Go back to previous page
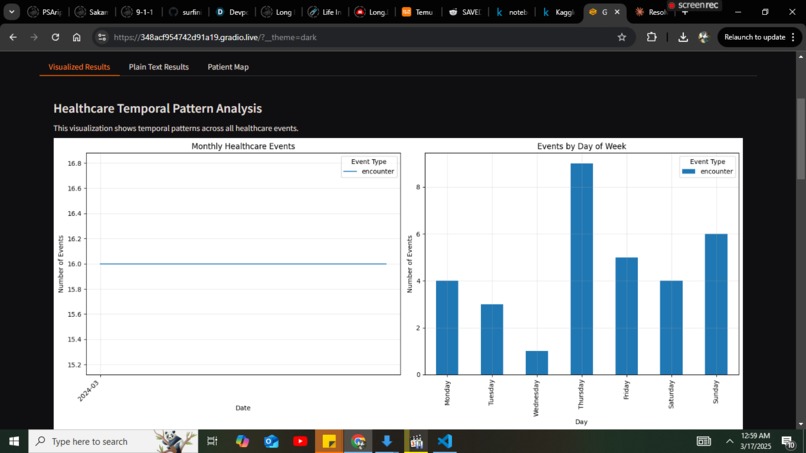806x453 pixels. (13, 37)
